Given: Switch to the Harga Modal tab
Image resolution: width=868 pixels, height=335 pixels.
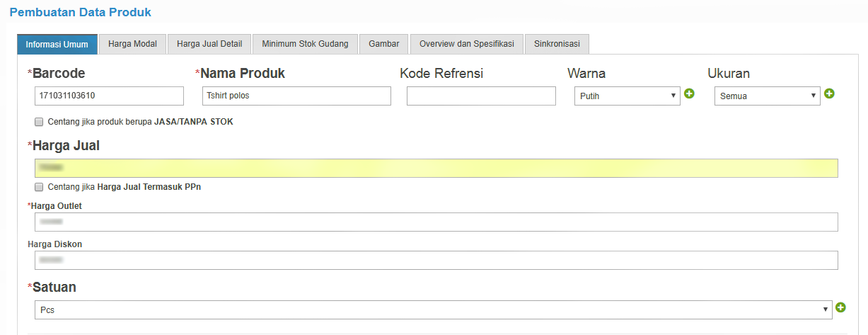Looking at the screenshot, I should pyautogui.click(x=132, y=44).
